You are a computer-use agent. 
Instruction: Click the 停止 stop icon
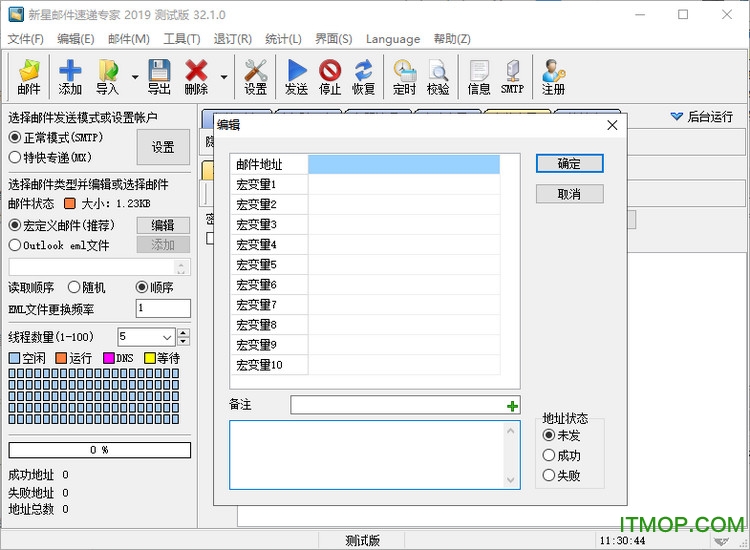point(330,76)
